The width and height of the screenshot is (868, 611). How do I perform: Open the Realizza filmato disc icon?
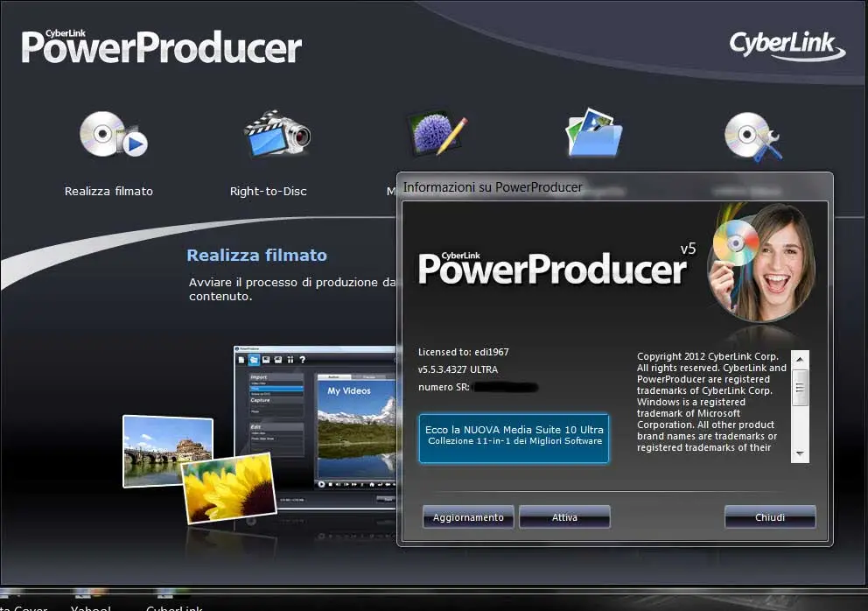click(x=113, y=134)
